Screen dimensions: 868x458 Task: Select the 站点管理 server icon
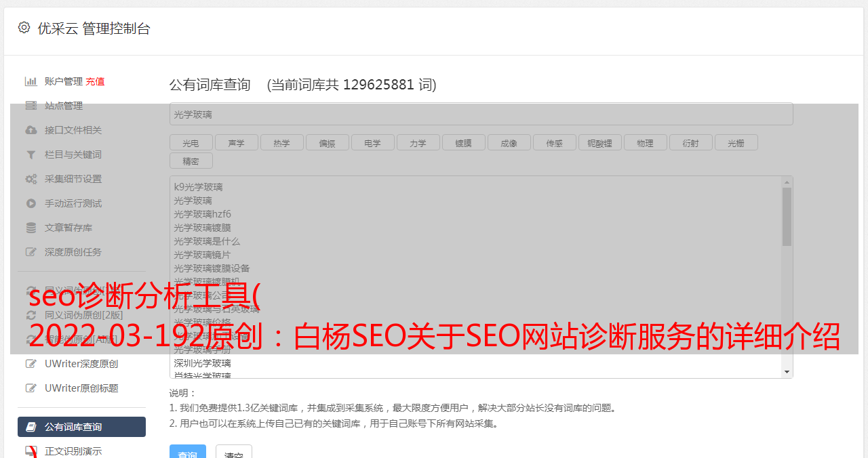click(31, 106)
